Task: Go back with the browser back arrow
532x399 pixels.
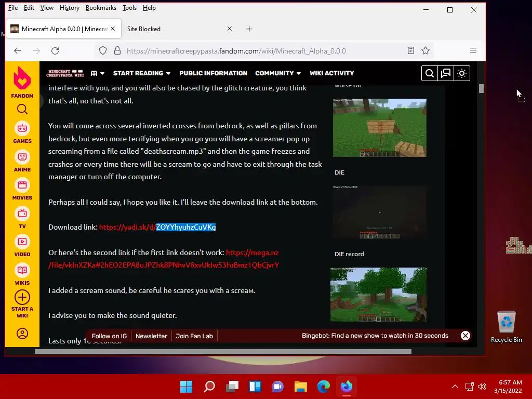Action: pyautogui.click(x=18, y=51)
